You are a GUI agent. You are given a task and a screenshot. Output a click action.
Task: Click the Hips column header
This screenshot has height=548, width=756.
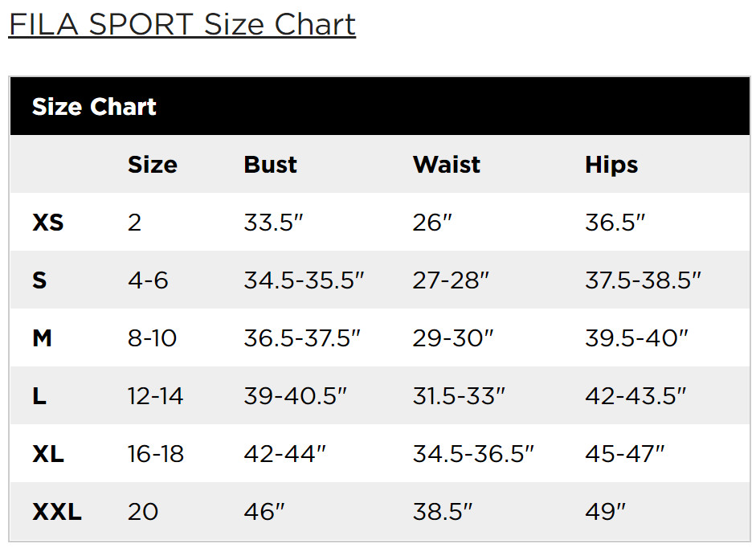pos(611,165)
